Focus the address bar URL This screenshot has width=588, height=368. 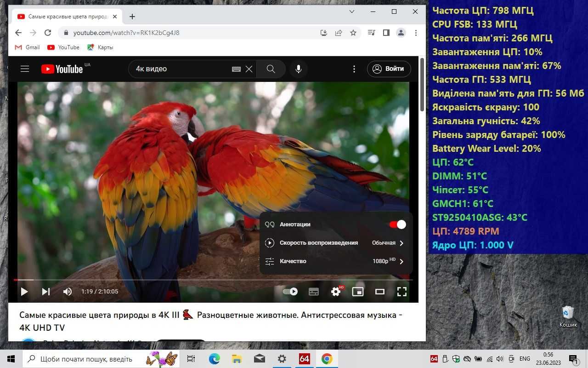pyautogui.click(x=126, y=33)
